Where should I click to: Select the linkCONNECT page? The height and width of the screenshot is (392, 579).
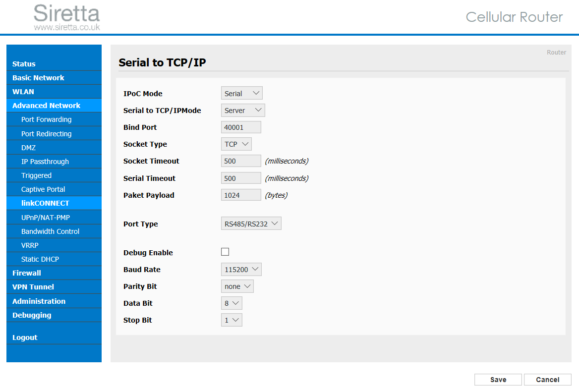(x=54, y=203)
